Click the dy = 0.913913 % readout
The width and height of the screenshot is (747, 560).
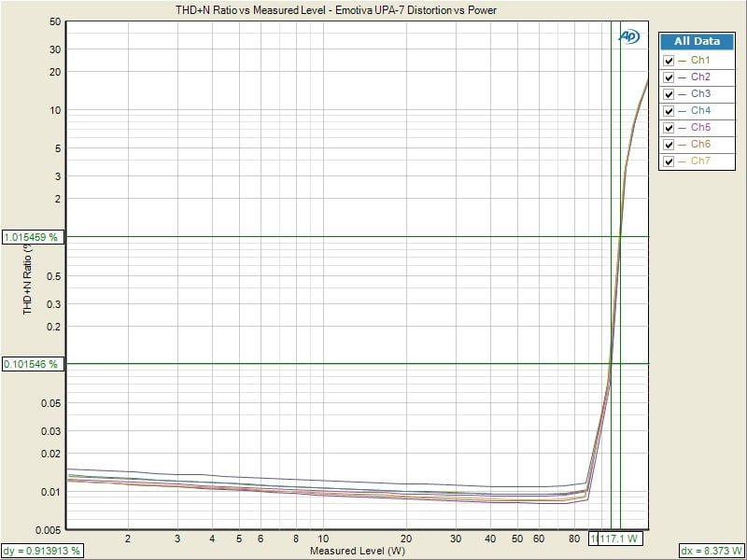tap(43, 551)
